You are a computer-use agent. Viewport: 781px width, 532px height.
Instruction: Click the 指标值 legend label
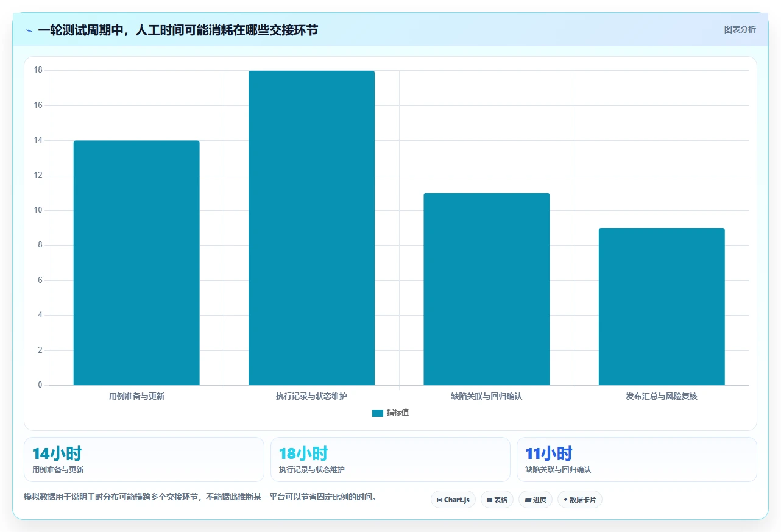point(398,413)
